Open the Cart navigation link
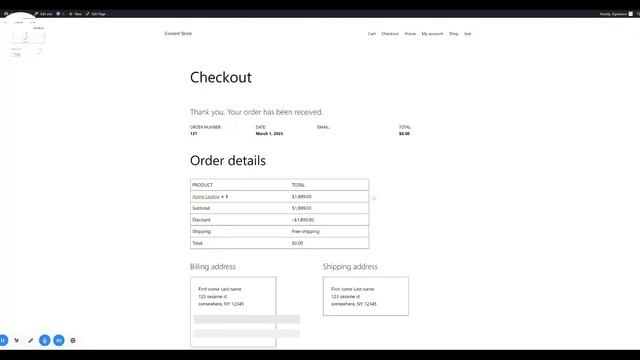The width and height of the screenshot is (640, 360). [371, 34]
